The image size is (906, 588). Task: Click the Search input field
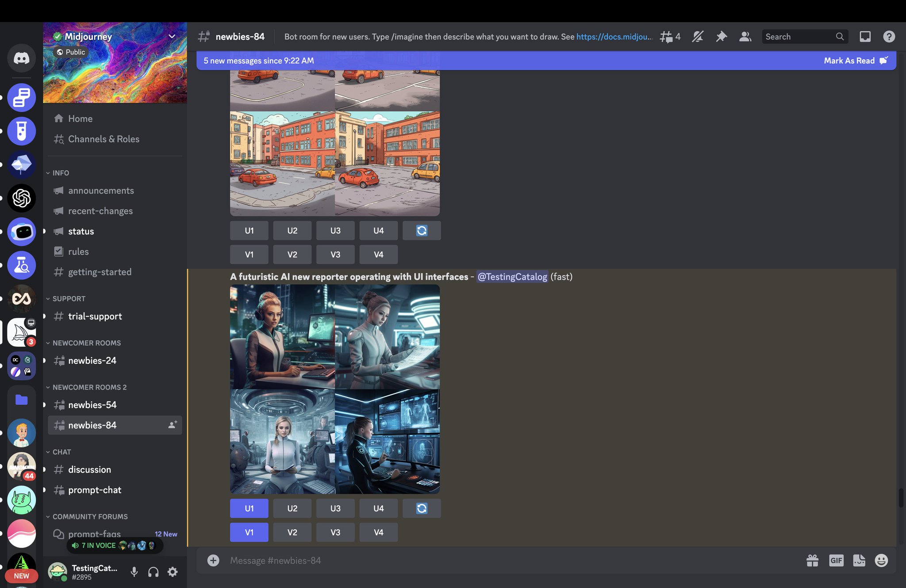[x=805, y=37]
